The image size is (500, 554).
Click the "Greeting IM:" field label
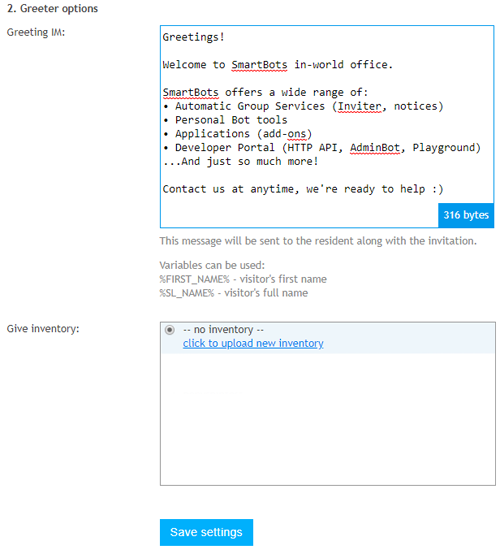(36, 33)
